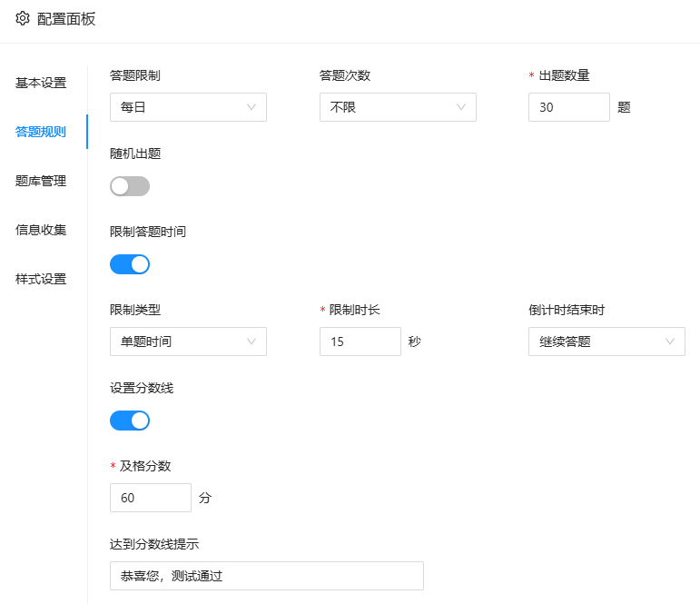Image resolution: width=700 pixels, height=604 pixels.
Task: Click the 达到分数线提示 label text
Action: coord(154,544)
